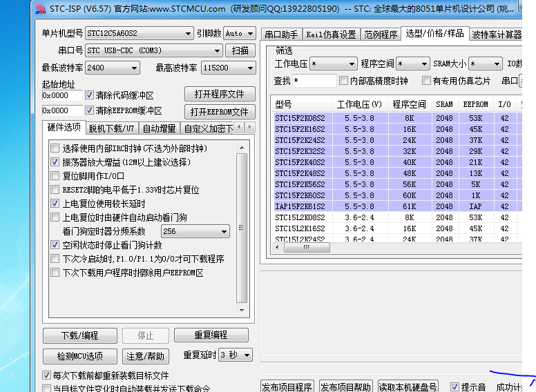Enable dedicated emulation chip filter
Viewport: 536px width, 392px height.
426,81
